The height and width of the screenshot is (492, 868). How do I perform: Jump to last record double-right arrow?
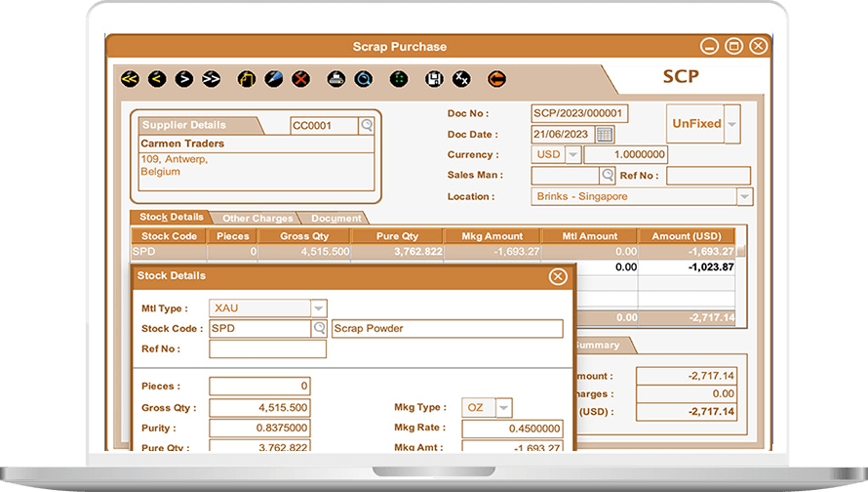[212, 79]
